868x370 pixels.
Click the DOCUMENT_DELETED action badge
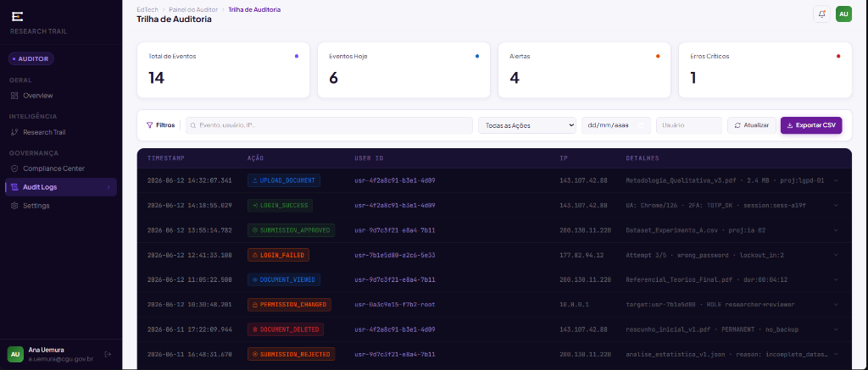286,329
